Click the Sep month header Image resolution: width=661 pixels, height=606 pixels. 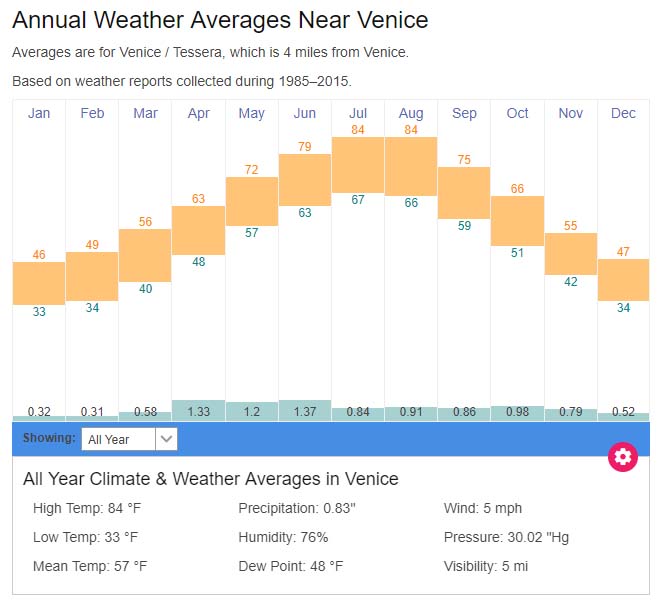464,114
